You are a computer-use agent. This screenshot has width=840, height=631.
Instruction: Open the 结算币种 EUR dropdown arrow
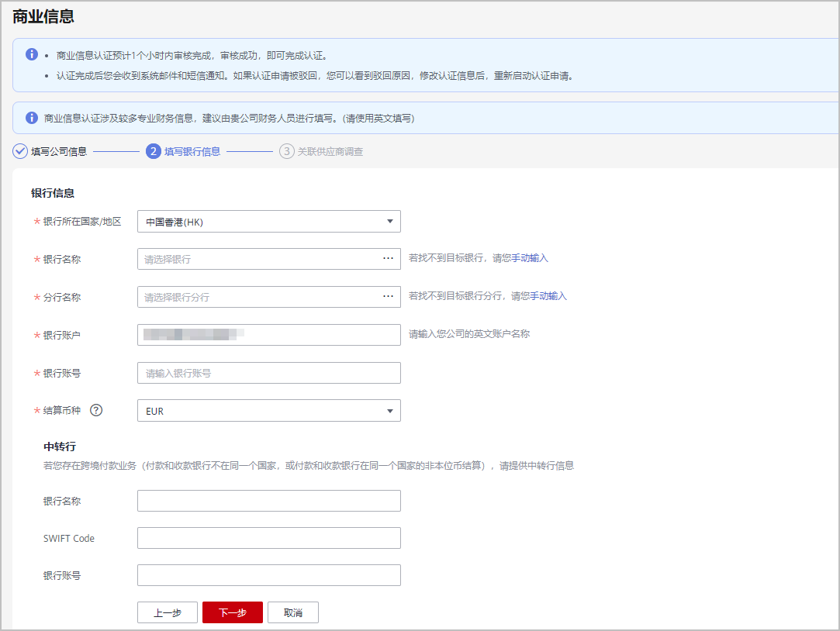(390, 411)
